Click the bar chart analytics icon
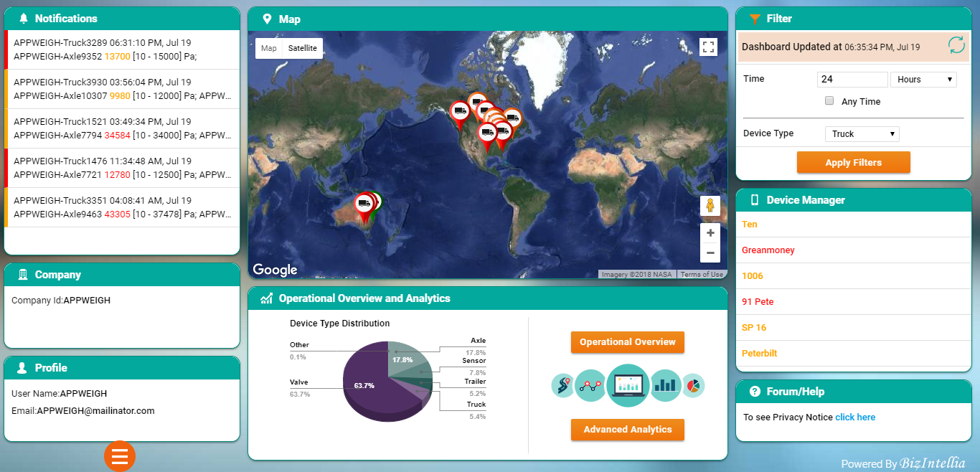 pyautogui.click(x=665, y=385)
